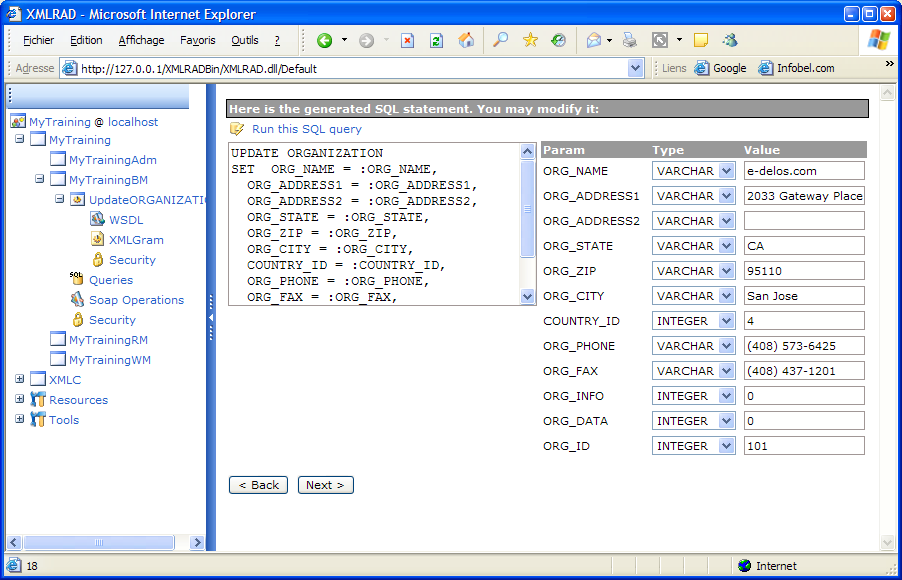902x580 pixels.
Task: Click the ORG_CITY value field
Action: 803,296
